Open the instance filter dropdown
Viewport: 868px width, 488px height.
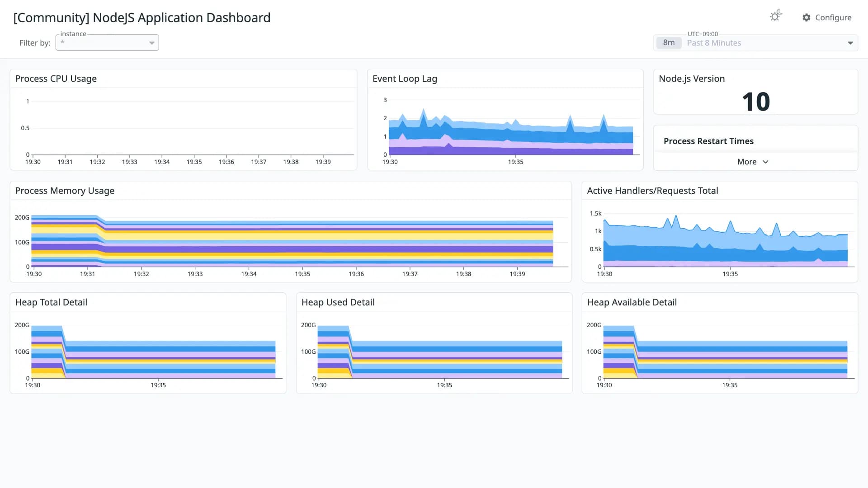pos(107,42)
